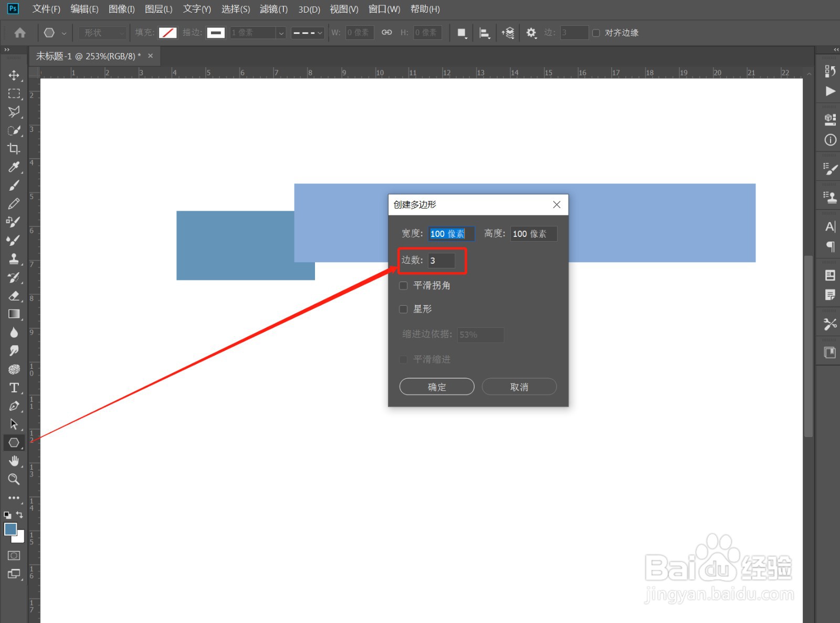Select the Crop tool
Image resolution: width=840 pixels, height=623 pixels.
14,149
